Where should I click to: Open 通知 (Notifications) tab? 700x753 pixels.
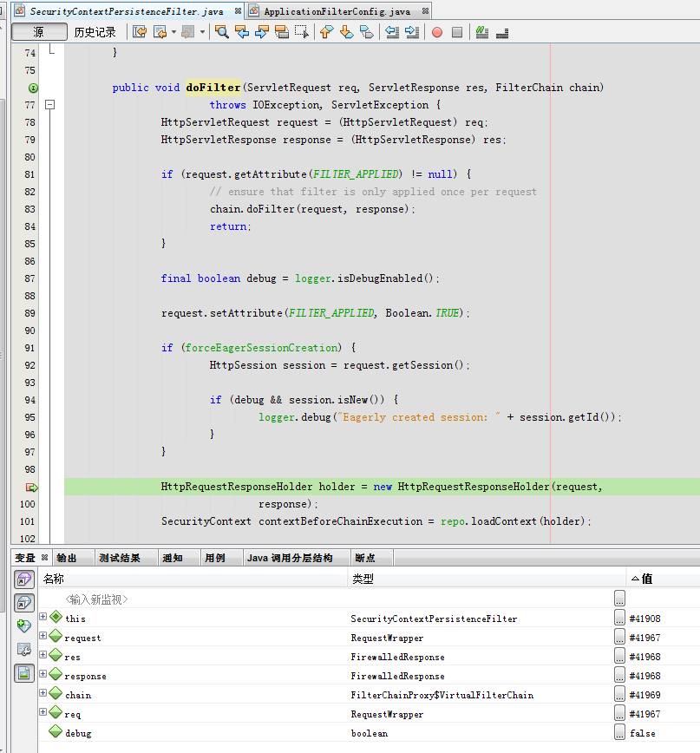click(x=173, y=558)
